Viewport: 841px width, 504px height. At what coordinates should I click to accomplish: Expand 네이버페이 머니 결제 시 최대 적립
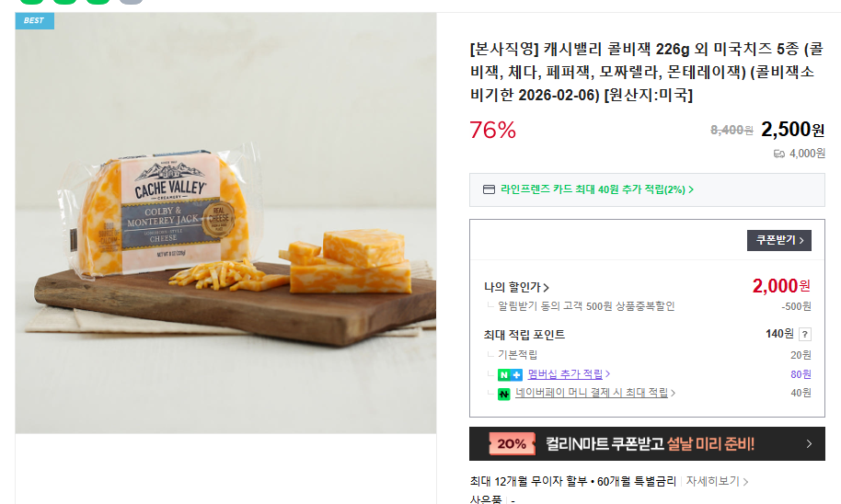595,393
